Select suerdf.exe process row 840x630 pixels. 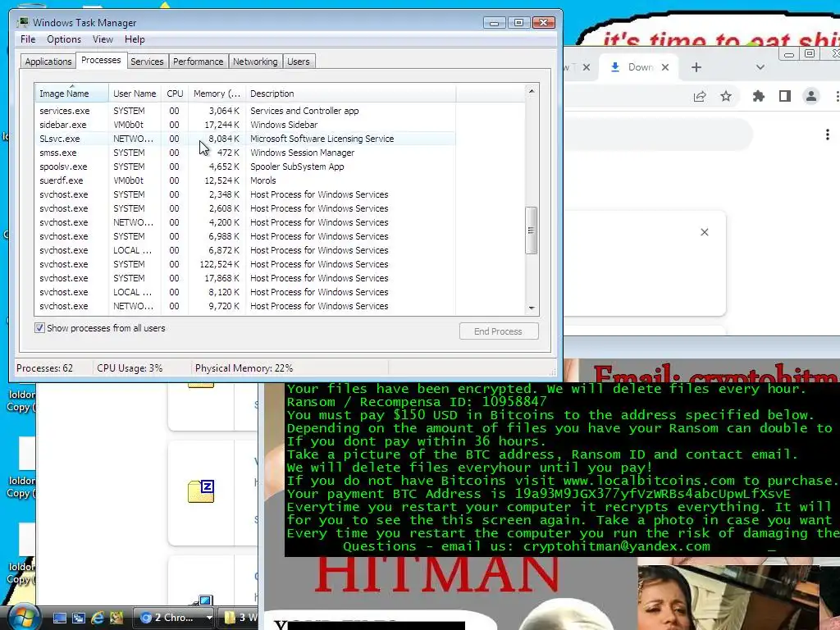coord(245,180)
